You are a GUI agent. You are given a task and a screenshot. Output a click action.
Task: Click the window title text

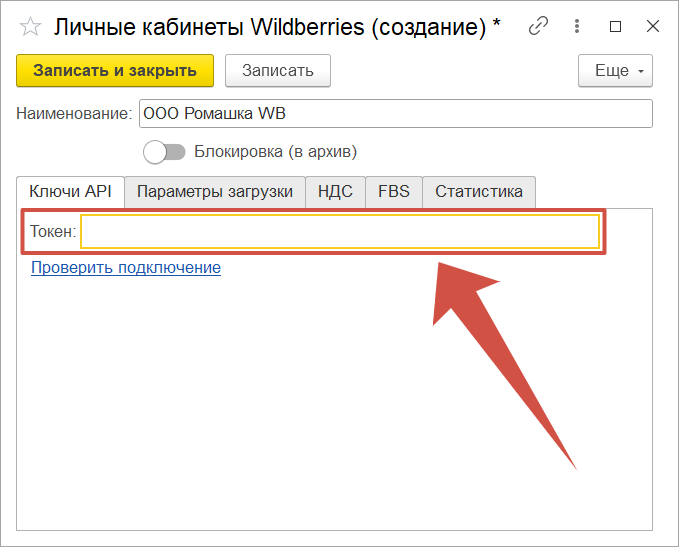click(277, 26)
